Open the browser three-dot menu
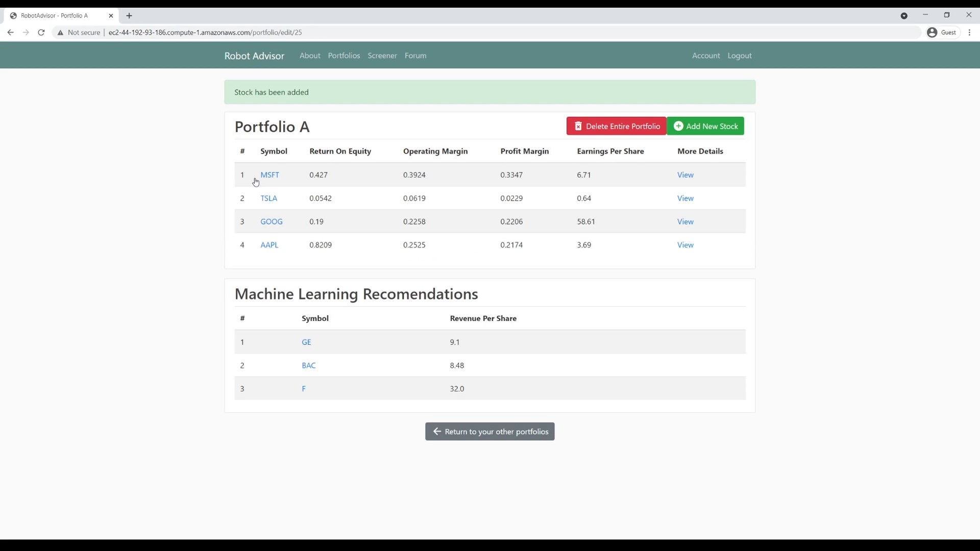This screenshot has height=551, width=980. click(x=969, y=32)
